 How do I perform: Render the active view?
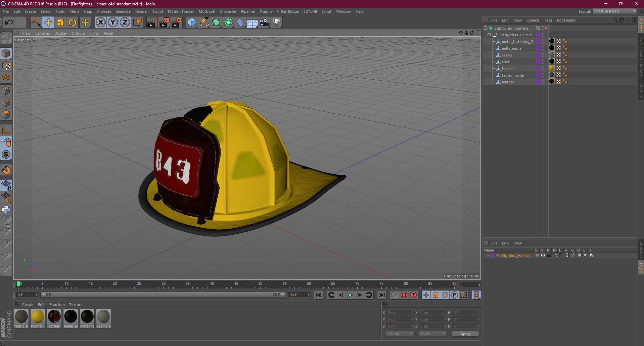coord(152,23)
